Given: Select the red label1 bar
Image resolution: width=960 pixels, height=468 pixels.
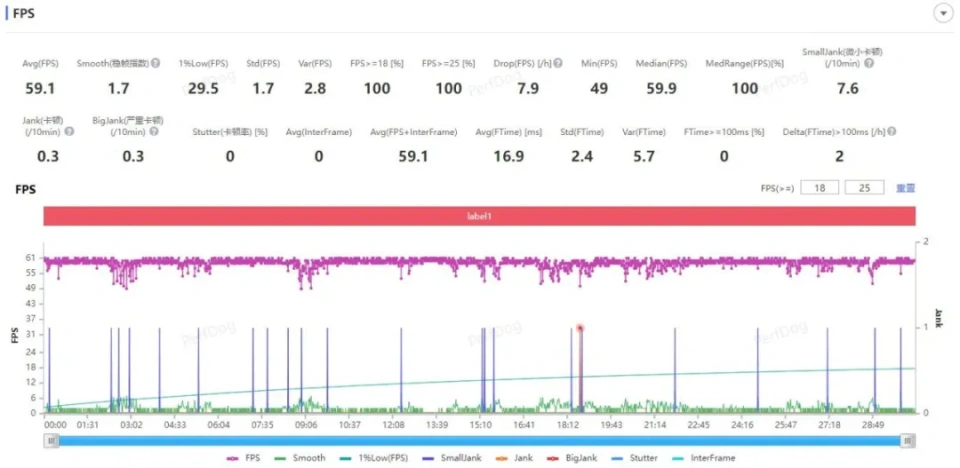Looking at the screenshot, I should (x=480, y=216).
